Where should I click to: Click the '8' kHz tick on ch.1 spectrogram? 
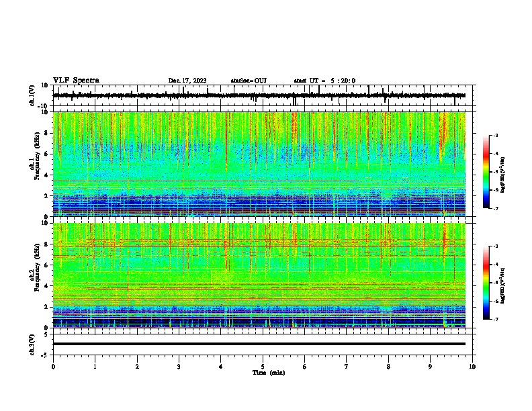click(x=47, y=133)
